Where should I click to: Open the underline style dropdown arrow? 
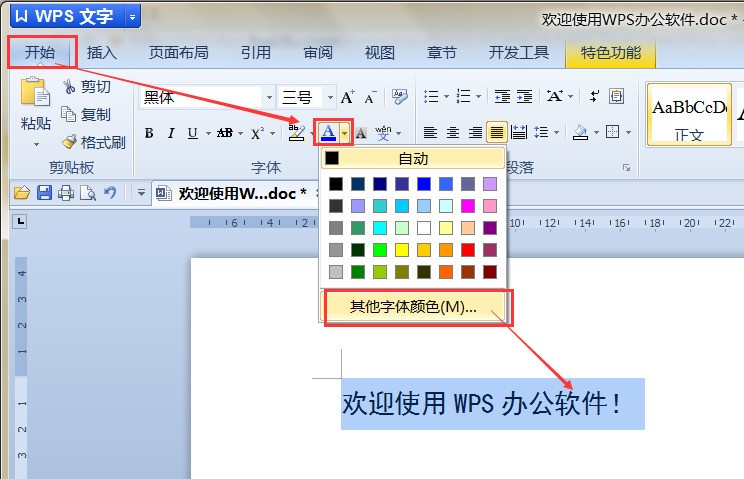(x=208, y=134)
